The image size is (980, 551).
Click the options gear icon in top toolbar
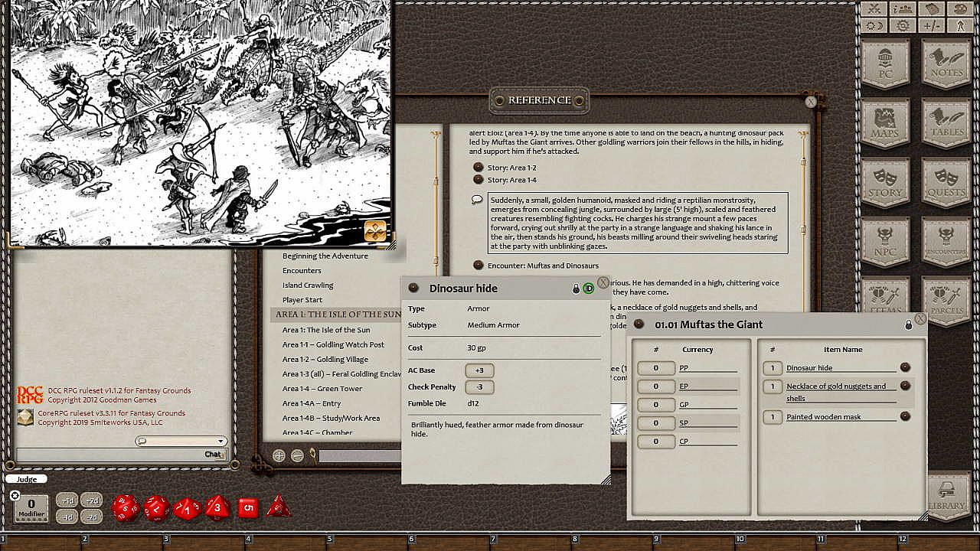pos(903,25)
